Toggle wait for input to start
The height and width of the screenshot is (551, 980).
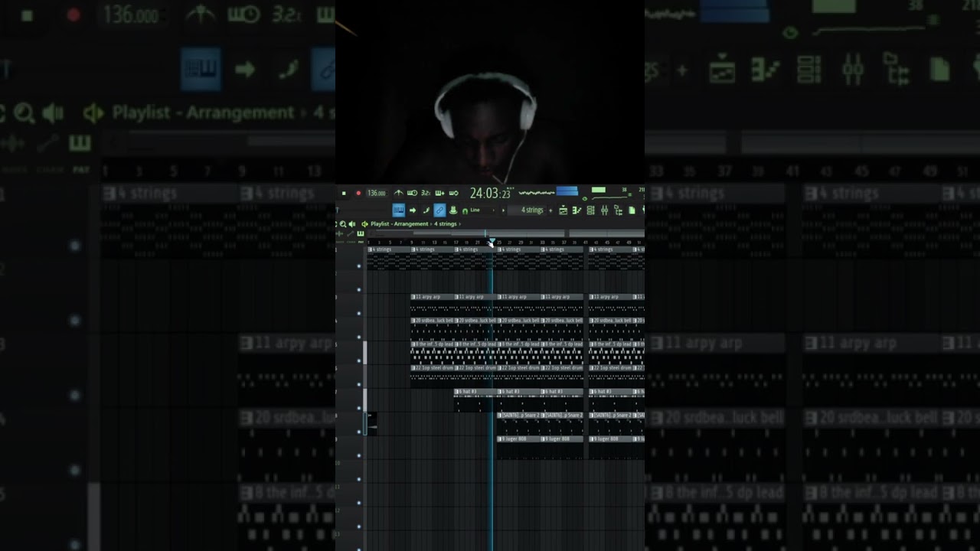[x=412, y=193]
